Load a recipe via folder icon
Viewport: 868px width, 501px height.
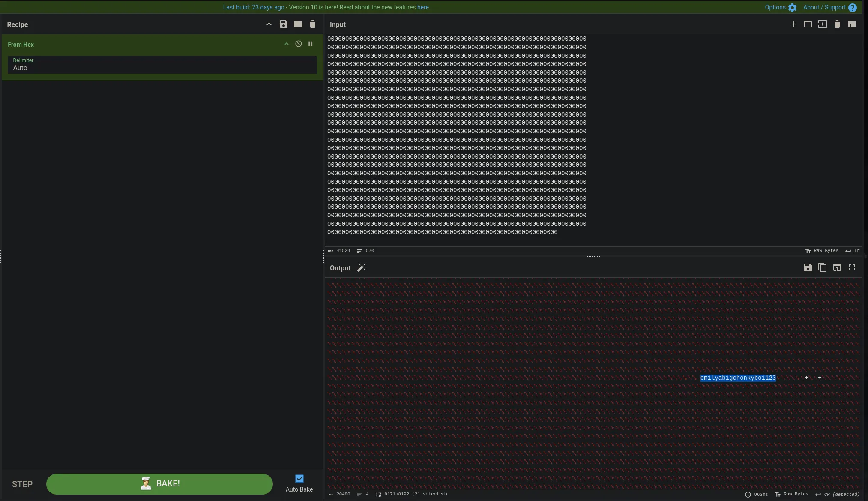298,24
